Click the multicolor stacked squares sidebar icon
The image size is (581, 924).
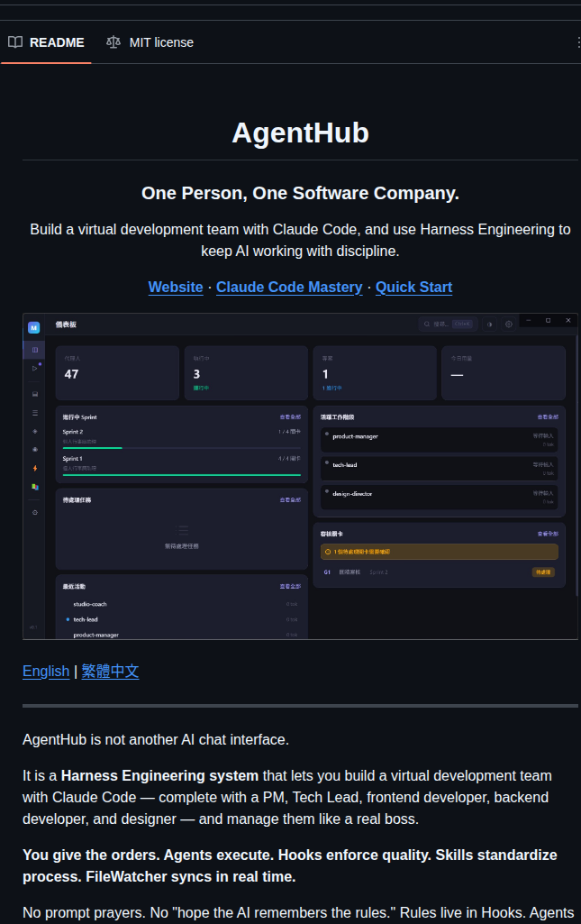click(x=35, y=487)
